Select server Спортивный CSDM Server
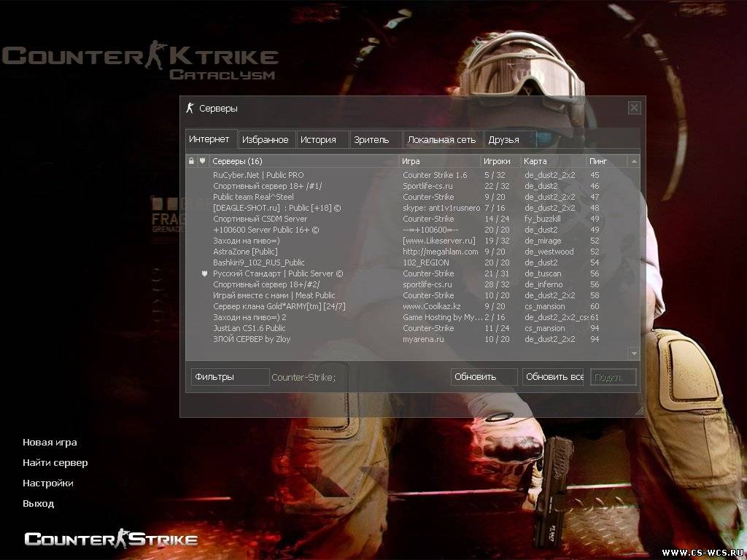747x560 pixels. (407, 219)
